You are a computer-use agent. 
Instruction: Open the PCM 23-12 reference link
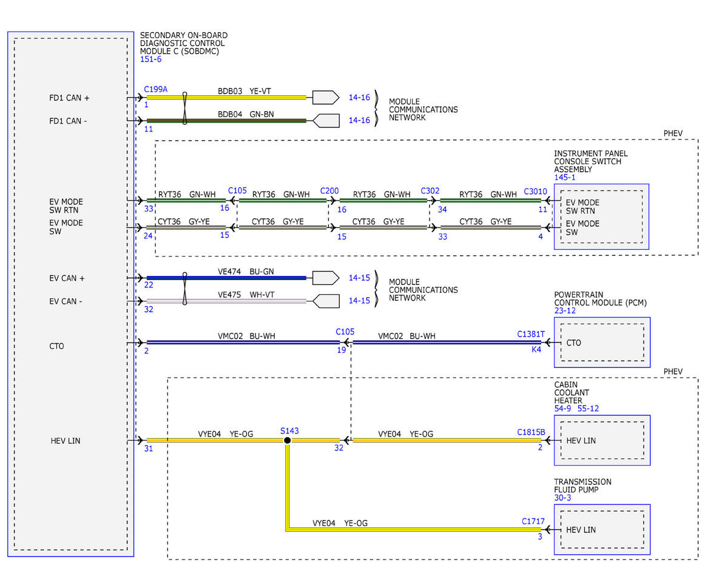point(565,310)
